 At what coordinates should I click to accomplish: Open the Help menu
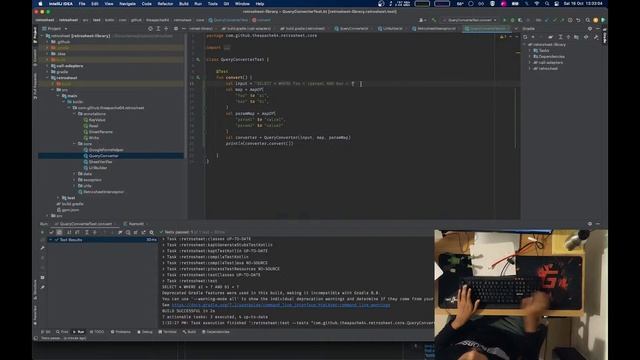click(260, 4)
